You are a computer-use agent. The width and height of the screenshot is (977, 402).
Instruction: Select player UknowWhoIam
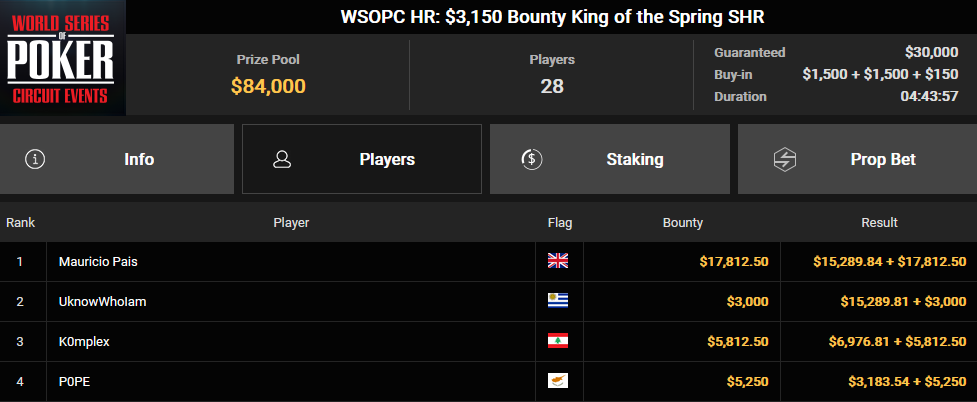point(102,302)
